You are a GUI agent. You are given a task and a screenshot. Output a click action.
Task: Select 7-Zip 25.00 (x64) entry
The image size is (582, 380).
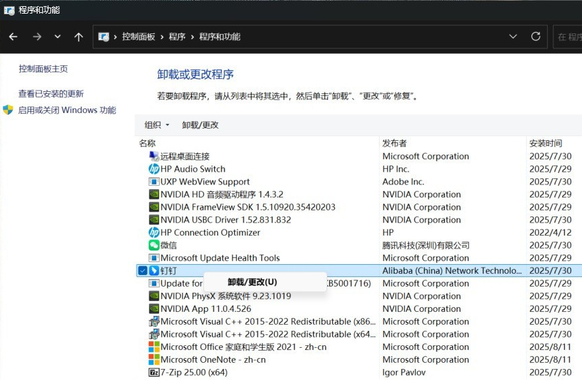tap(194, 372)
